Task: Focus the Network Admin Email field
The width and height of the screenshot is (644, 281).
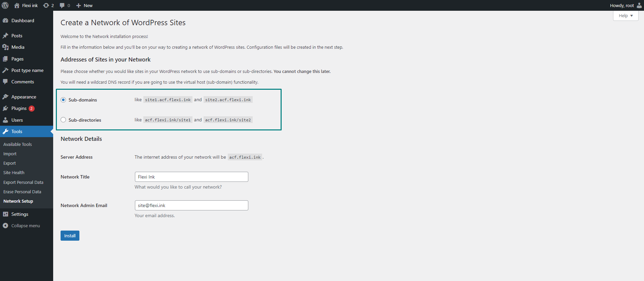Action: pos(191,205)
